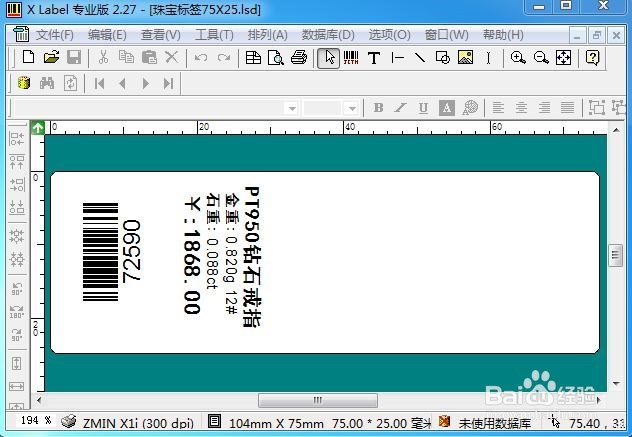Open the database connection icon

(x=24, y=83)
